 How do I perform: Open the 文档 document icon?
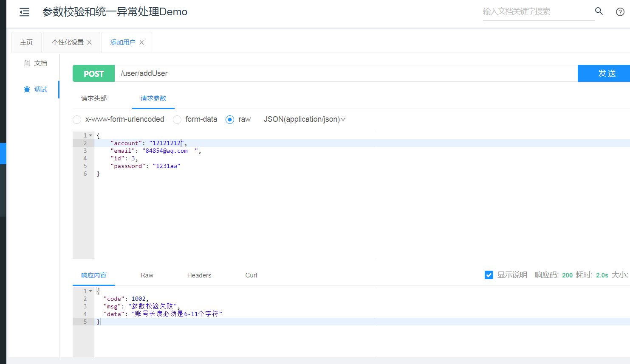pyautogui.click(x=27, y=63)
